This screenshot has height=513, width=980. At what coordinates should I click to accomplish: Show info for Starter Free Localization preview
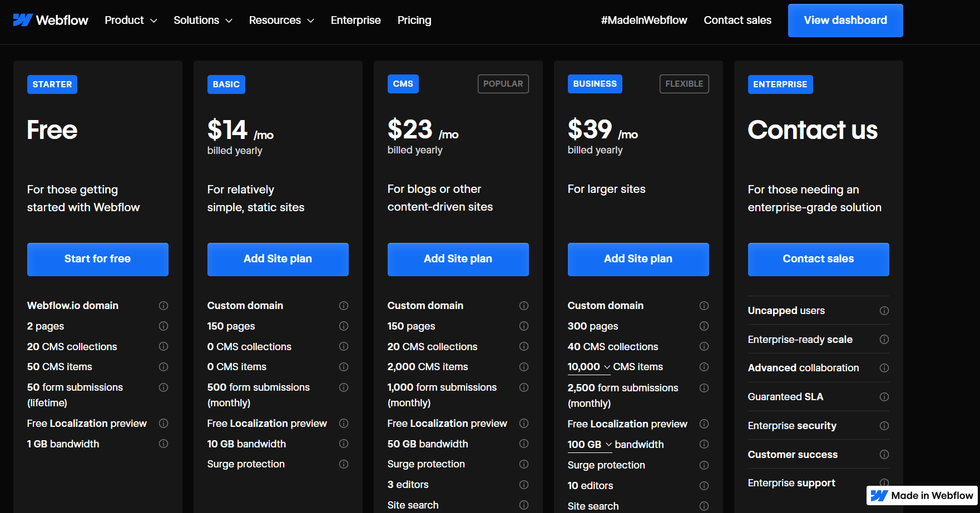[164, 424]
